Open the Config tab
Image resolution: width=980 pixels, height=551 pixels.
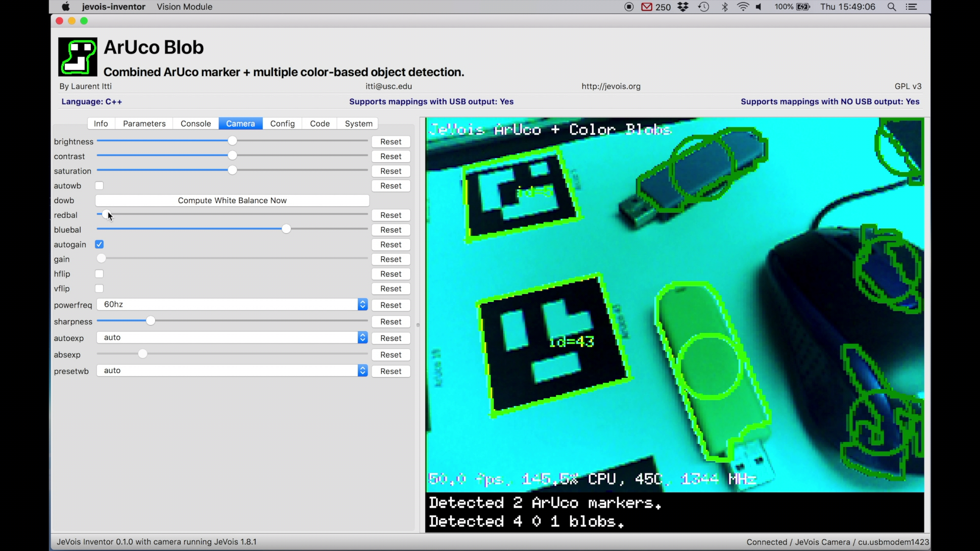tap(282, 123)
